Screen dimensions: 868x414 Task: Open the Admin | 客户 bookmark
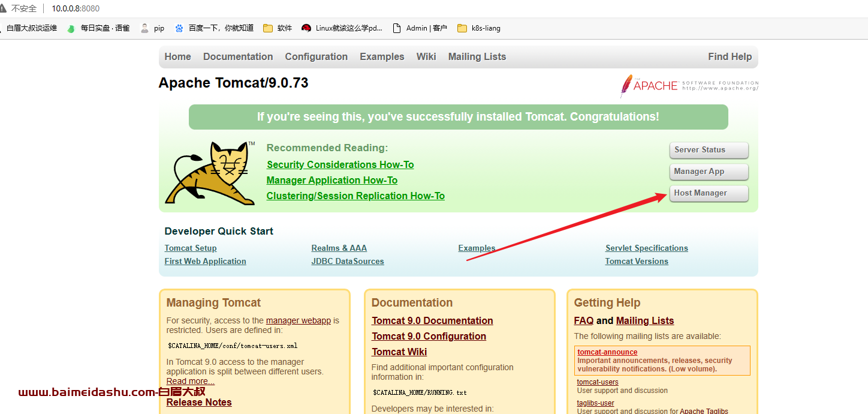[x=420, y=28]
